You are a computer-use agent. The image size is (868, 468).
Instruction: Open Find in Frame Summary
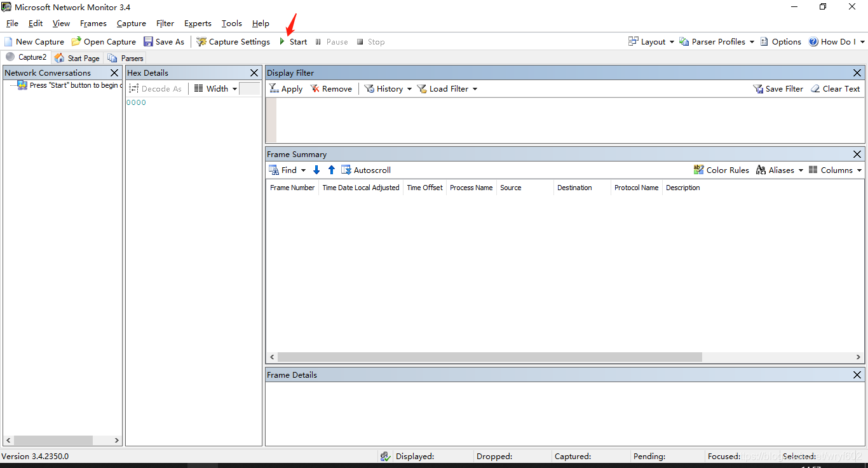283,170
